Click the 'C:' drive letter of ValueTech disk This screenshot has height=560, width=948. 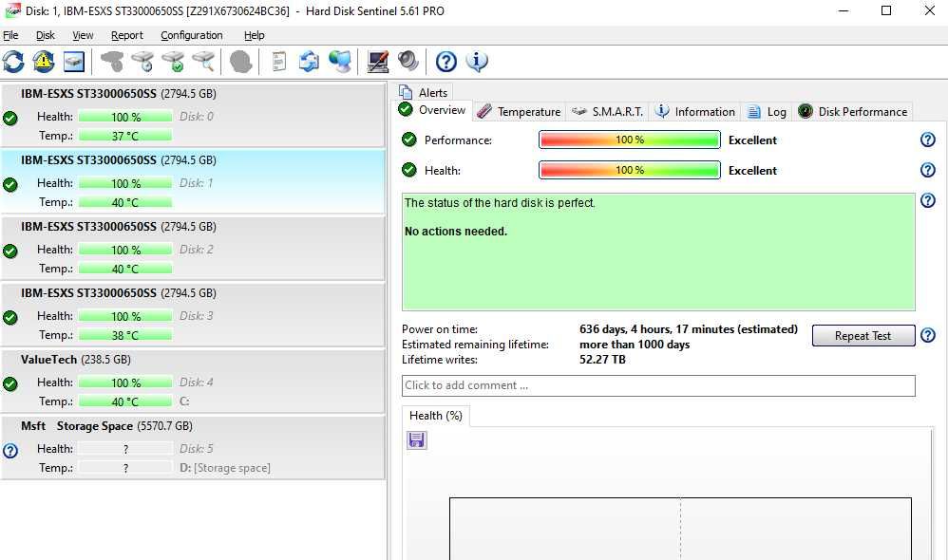(184, 401)
